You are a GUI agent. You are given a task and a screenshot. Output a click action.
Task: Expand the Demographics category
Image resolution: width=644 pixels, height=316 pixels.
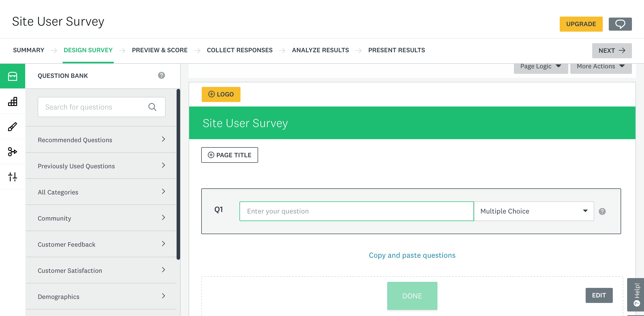[x=101, y=296]
